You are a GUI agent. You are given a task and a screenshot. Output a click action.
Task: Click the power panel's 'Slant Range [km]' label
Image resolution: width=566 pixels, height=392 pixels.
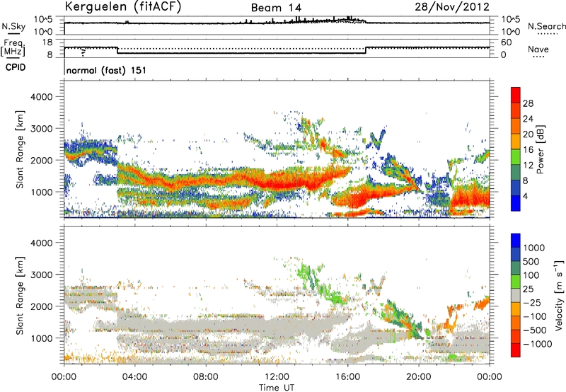19,149
